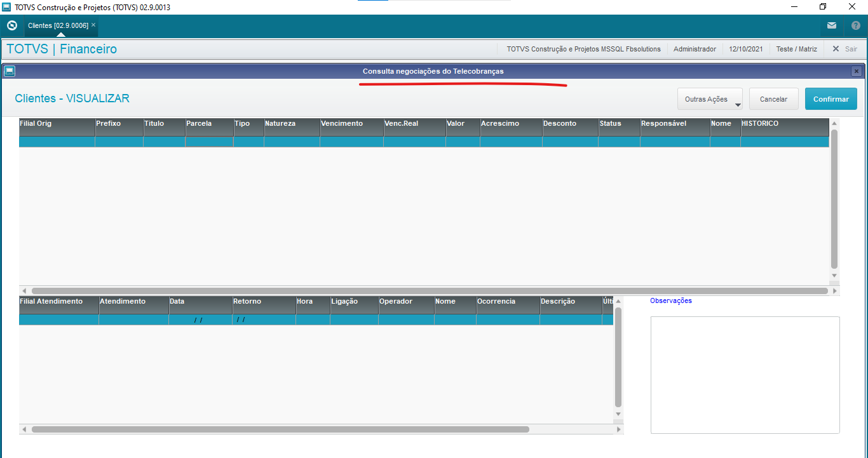868x458 pixels.
Task: Click the Valor column header
Action: (x=463, y=127)
